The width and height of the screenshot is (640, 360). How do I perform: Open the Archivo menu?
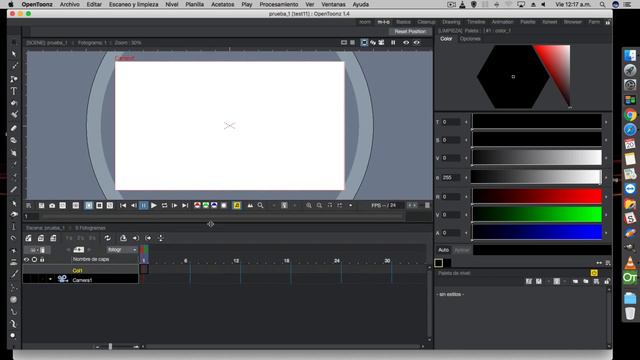[69, 4]
